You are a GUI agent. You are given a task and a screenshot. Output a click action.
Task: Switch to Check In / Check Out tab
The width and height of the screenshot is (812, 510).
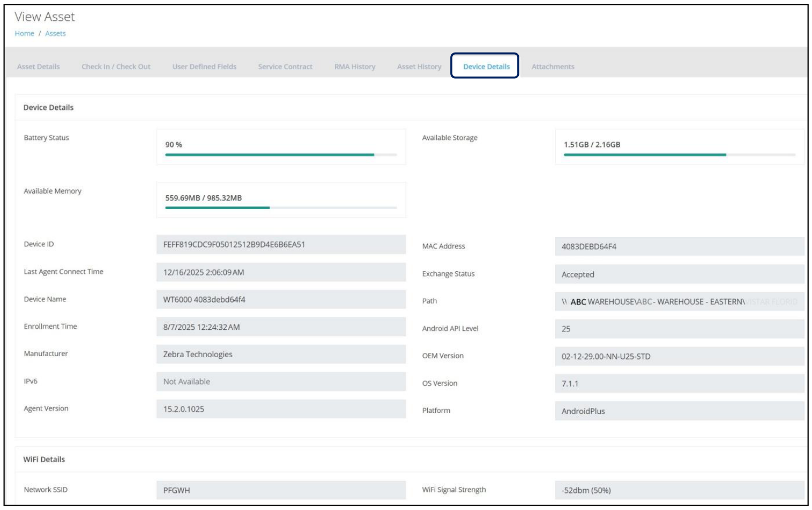[116, 66]
